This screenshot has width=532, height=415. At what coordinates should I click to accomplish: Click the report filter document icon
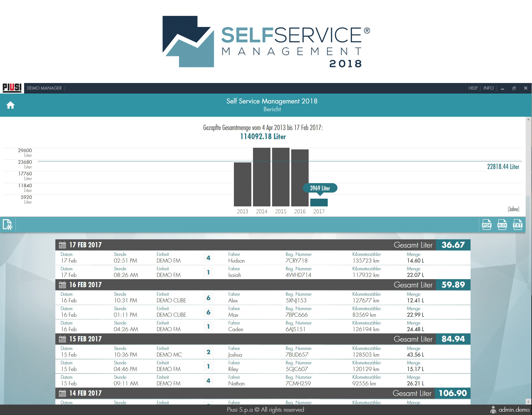(7, 224)
